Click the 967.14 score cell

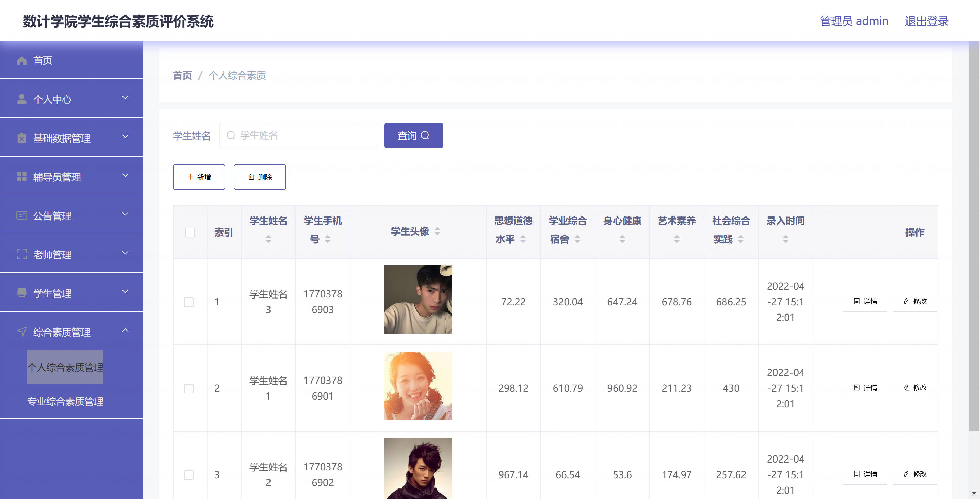tap(513, 474)
